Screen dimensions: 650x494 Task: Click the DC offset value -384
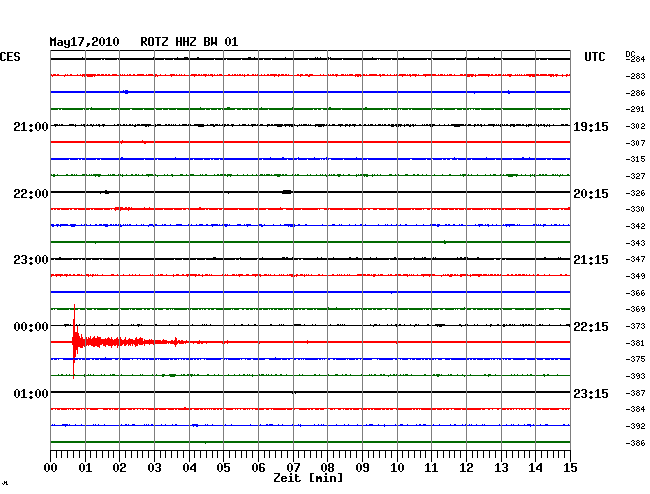[x=635, y=409]
